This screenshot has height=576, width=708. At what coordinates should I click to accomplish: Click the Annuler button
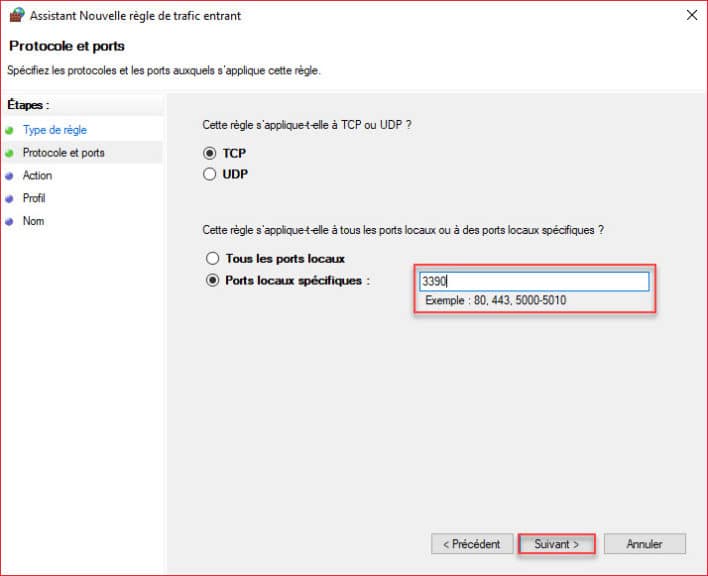pos(644,544)
